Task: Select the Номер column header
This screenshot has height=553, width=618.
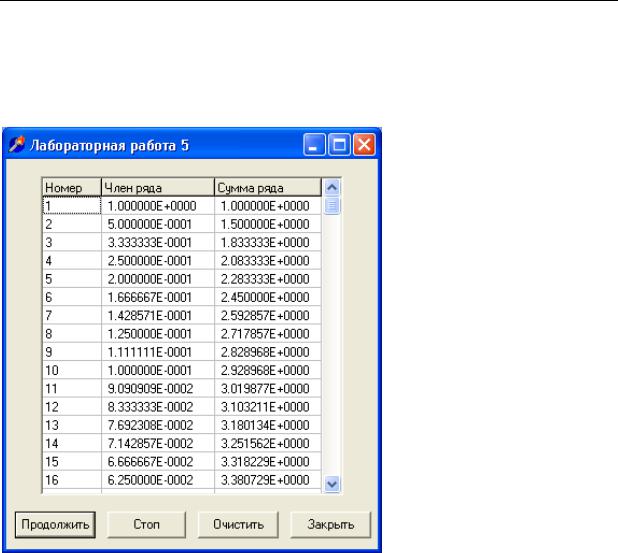Action: coord(72,188)
